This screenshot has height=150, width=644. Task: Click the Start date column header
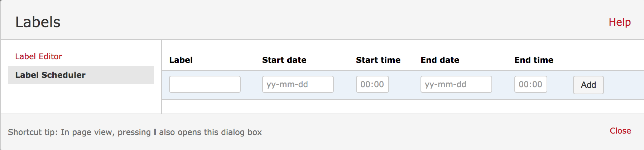(x=284, y=60)
